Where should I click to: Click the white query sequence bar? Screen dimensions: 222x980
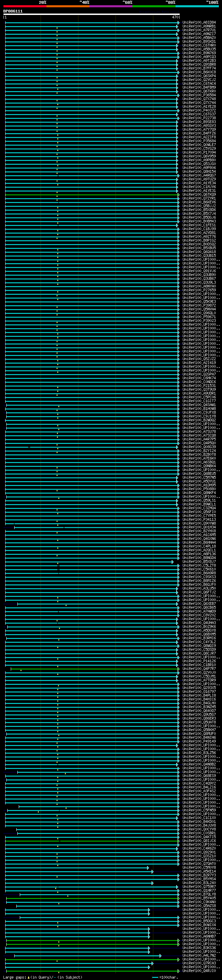[x=92, y=15]
